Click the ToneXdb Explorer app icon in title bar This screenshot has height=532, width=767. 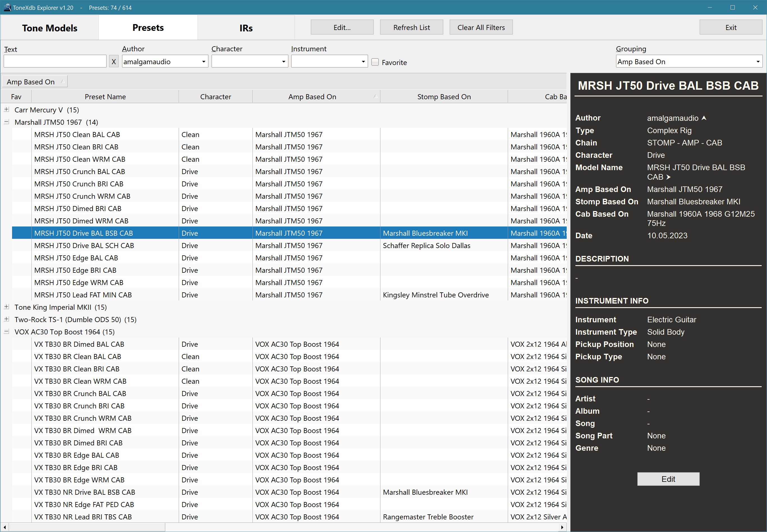(x=7, y=7)
